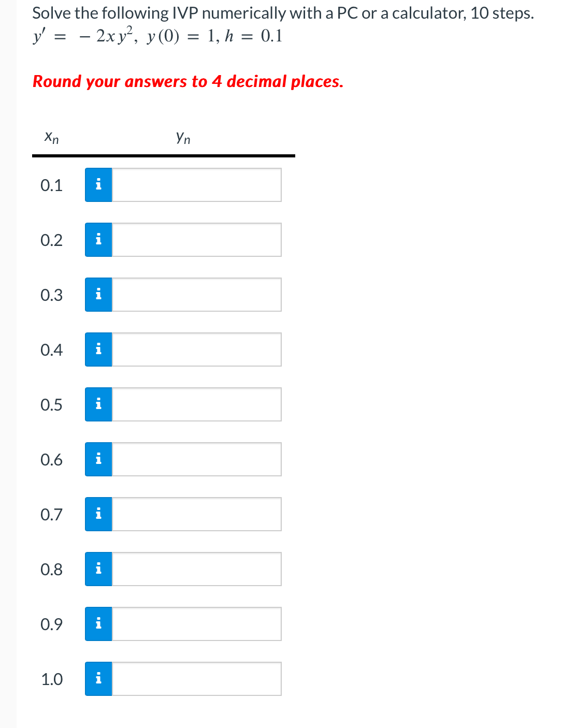Viewport: 577px width, 728px height.
Task: Select the answer field for x = 0.5
Action: pos(197,404)
